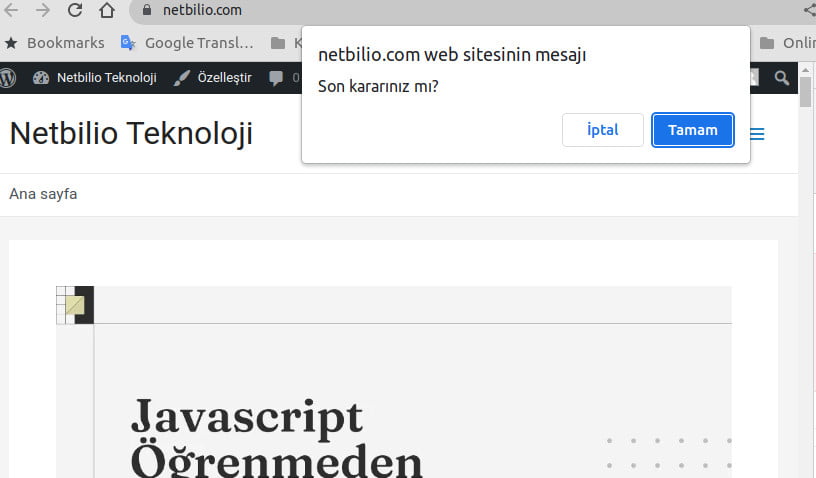Image resolution: width=816 pixels, height=478 pixels.
Task: Open comments bubble in admin bar
Action: 284,78
